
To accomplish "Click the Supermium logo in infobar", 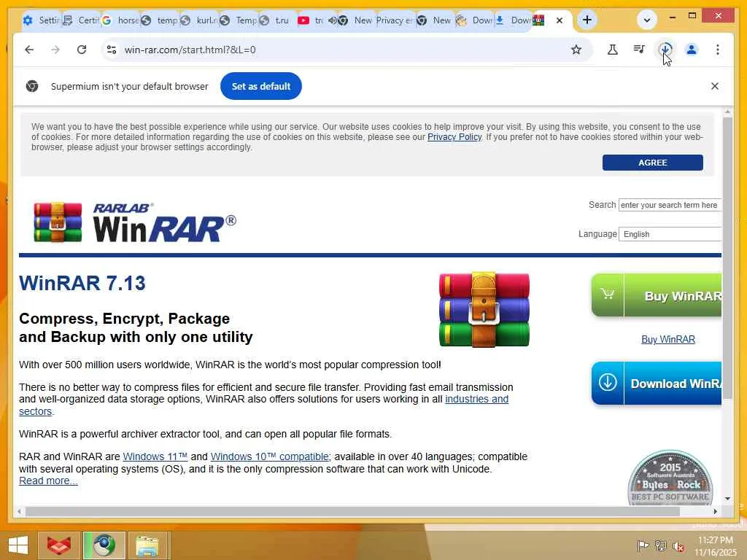I will (x=32, y=86).
